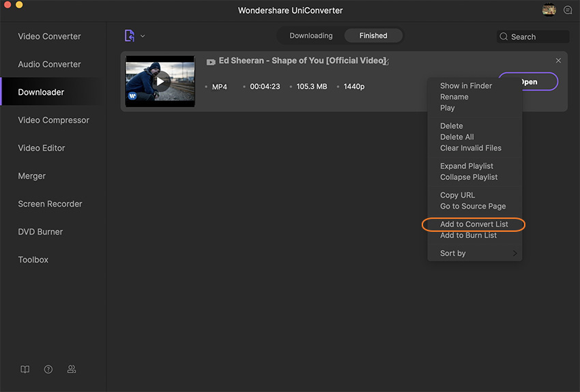Remove the Ed Sheeran item with the X icon

[558, 61]
